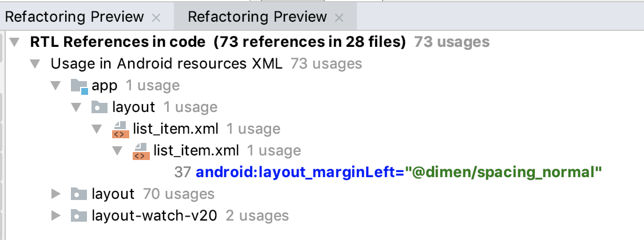Collapse the upper list_item.xml node
This screenshot has width=644, height=240.
pos(97,130)
